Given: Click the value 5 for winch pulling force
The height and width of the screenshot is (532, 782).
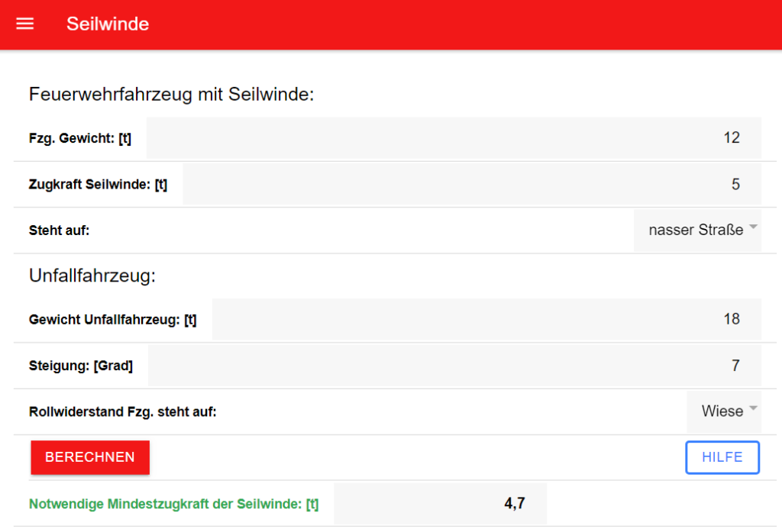Looking at the screenshot, I should click(x=735, y=184).
